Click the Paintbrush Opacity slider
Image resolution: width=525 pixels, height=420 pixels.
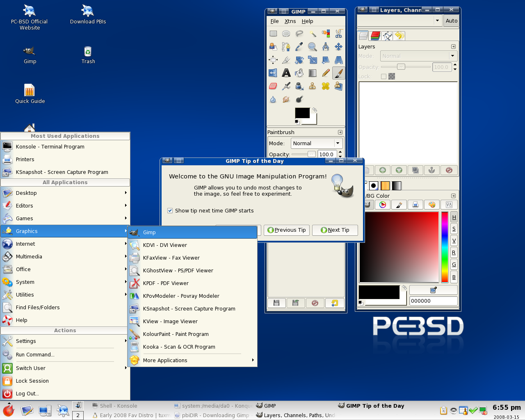[304, 154]
